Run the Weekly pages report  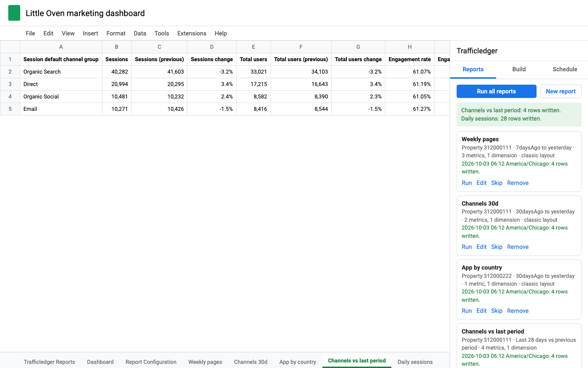467,183
